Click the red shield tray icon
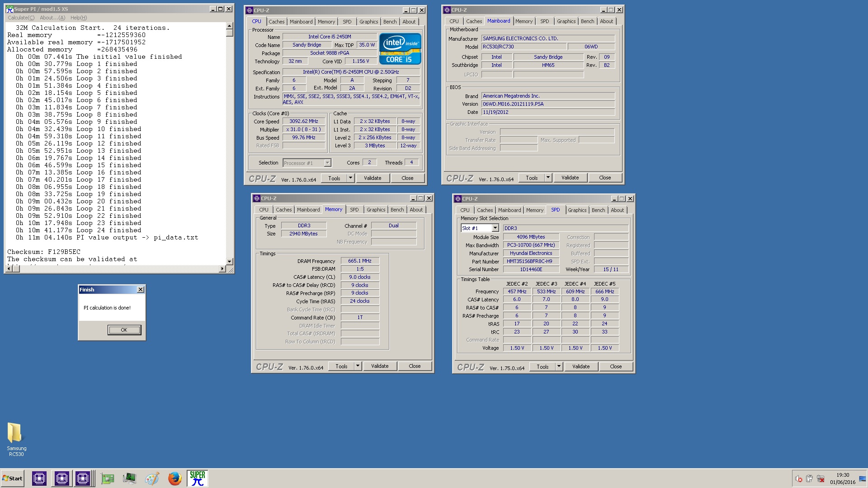The width and height of the screenshot is (868, 488). [799, 479]
